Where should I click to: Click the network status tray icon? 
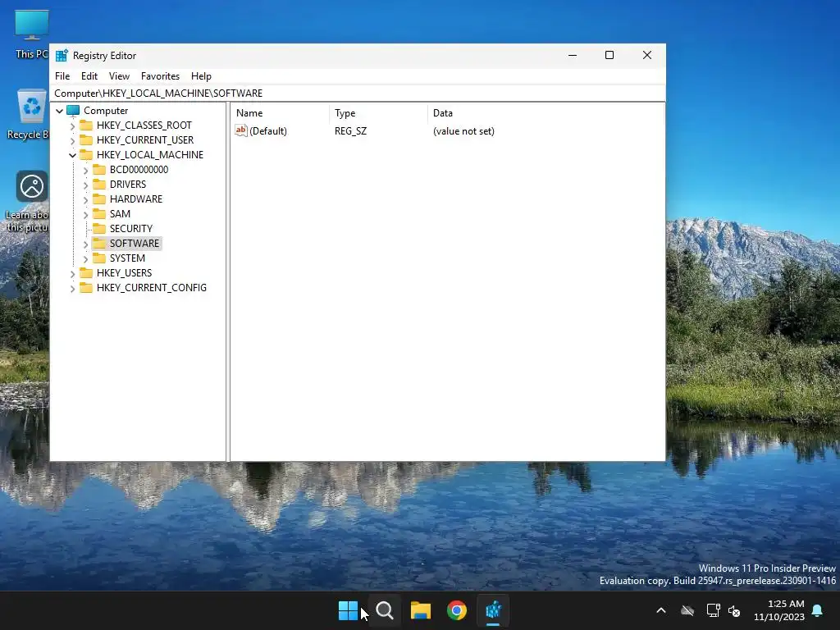tap(713, 610)
